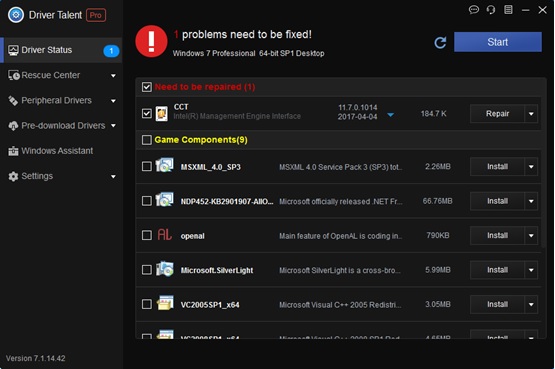Open Install dropdown arrow for Microsoft.SilverLight
555x369 pixels.
pyautogui.click(x=531, y=270)
